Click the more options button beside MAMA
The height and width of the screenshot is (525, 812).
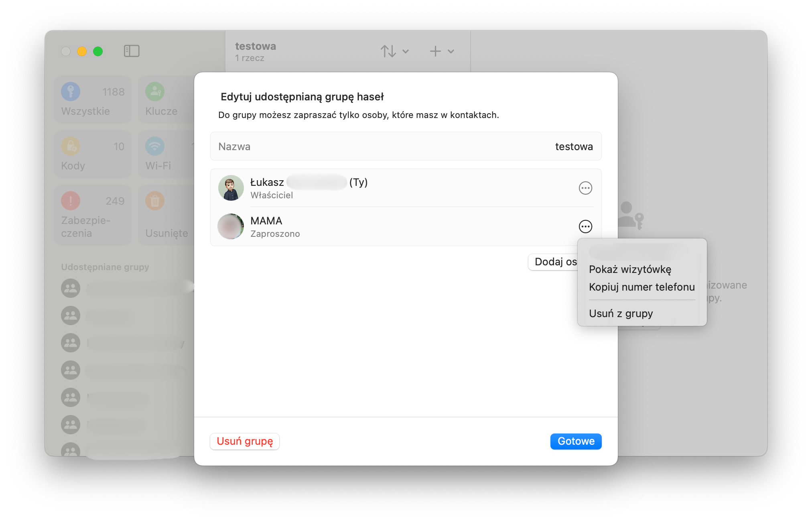pos(585,226)
